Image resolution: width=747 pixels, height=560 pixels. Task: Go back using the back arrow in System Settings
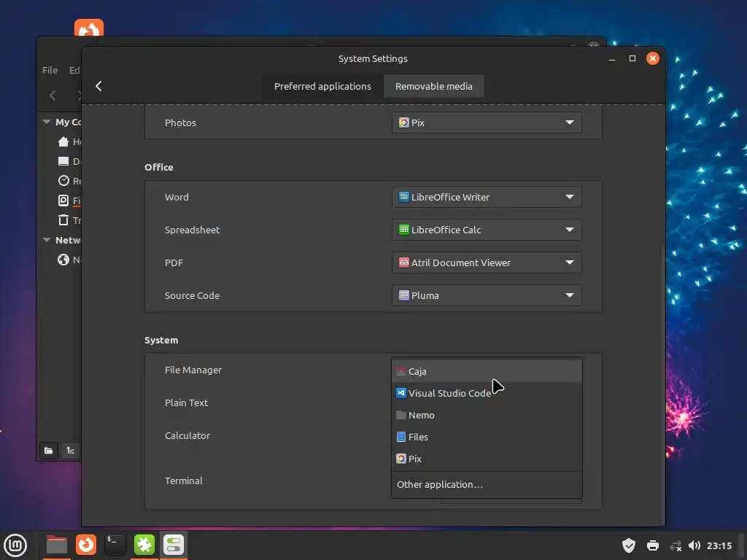tap(98, 86)
